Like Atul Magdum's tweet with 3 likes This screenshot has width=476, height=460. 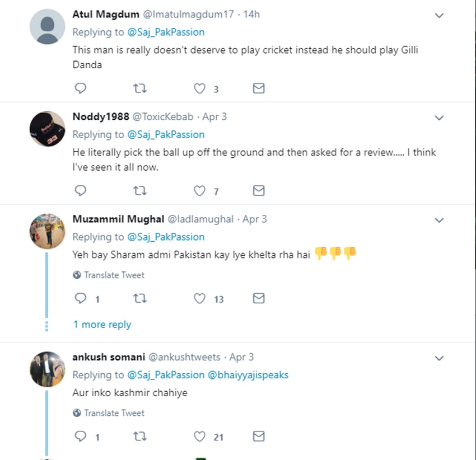pyautogui.click(x=200, y=88)
